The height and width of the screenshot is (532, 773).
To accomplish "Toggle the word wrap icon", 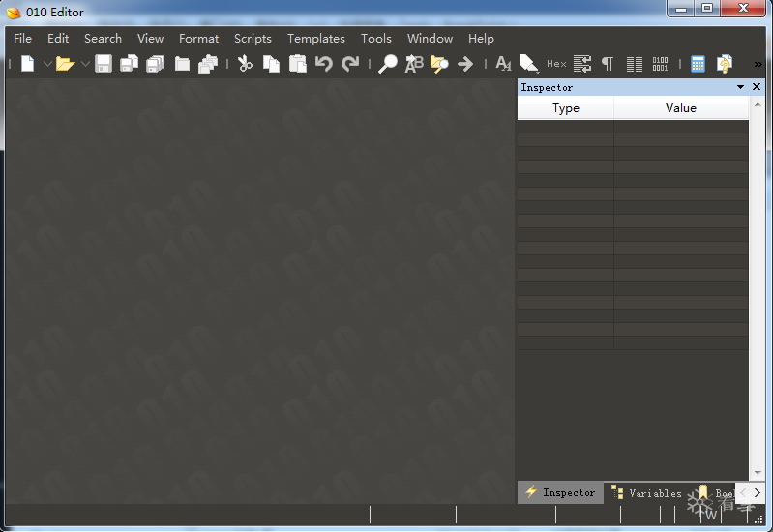I will click(x=582, y=64).
